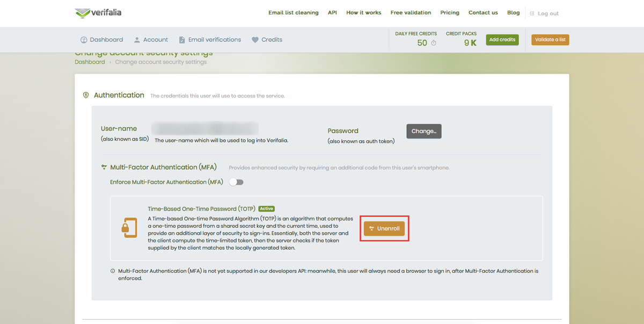Click the daily free credits timer icon

pyautogui.click(x=434, y=43)
